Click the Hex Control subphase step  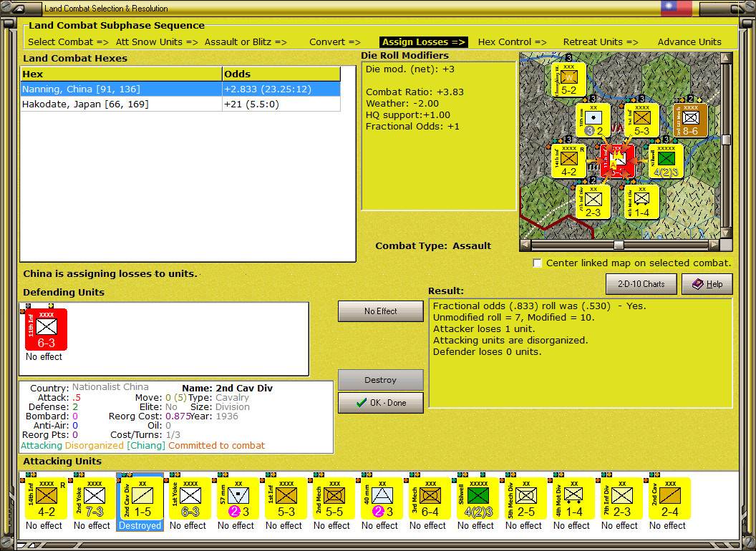pos(512,42)
